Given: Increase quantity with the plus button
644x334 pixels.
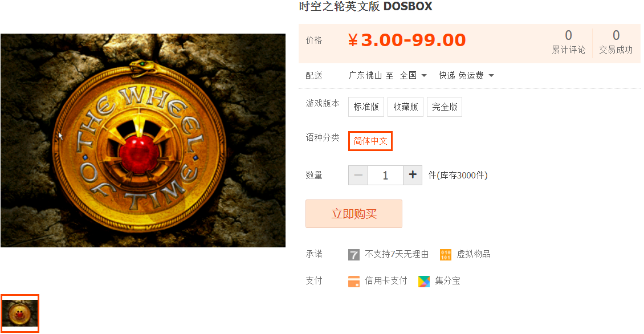Looking at the screenshot, I should coord(413,176).
